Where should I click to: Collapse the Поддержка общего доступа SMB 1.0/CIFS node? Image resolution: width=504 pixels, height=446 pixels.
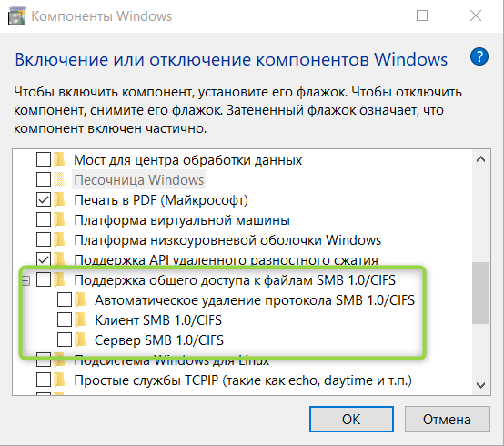click(x=25, y=280)
